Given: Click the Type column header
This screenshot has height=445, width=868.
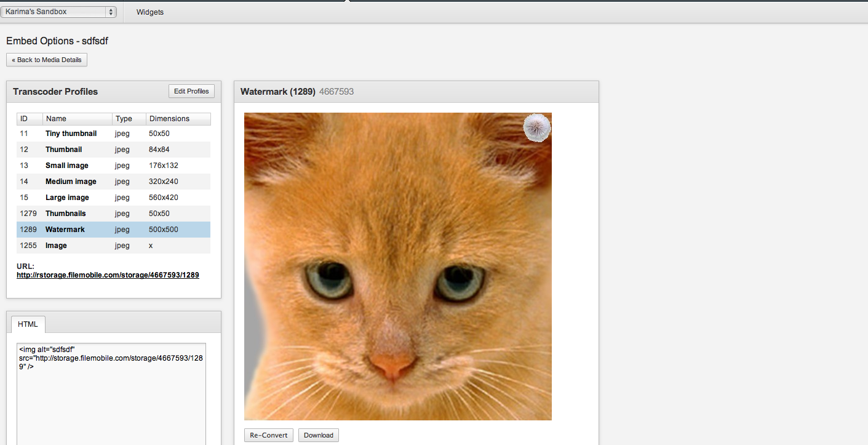Looking at the screenshot, I should (x=129, y=119).
